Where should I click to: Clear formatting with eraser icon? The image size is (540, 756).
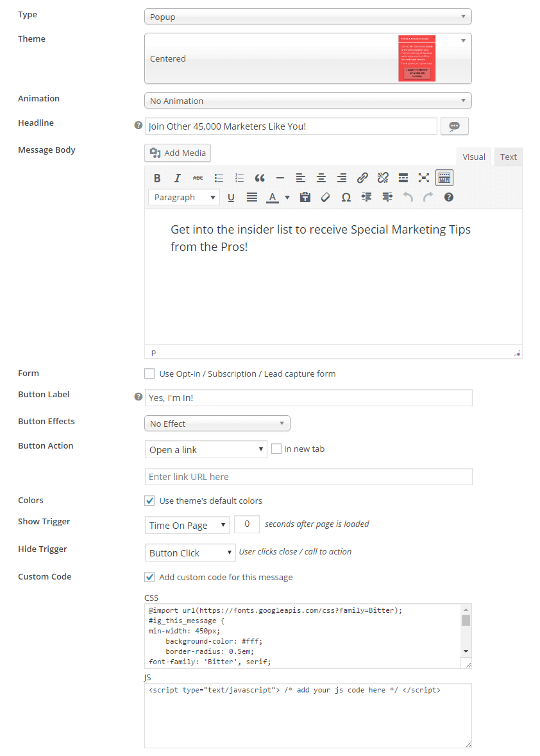pos(326,197)
